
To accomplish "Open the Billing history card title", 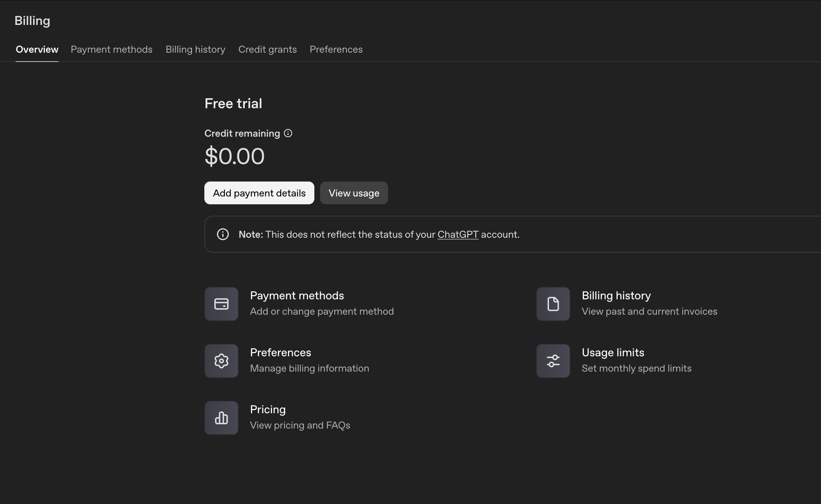I will coord(616,296).
